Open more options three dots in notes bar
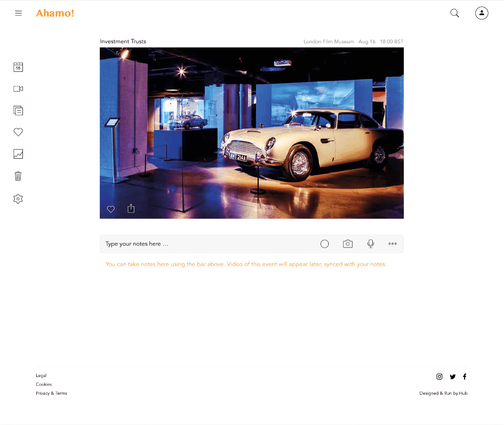504x425 pixels. [x=393, y=244]
